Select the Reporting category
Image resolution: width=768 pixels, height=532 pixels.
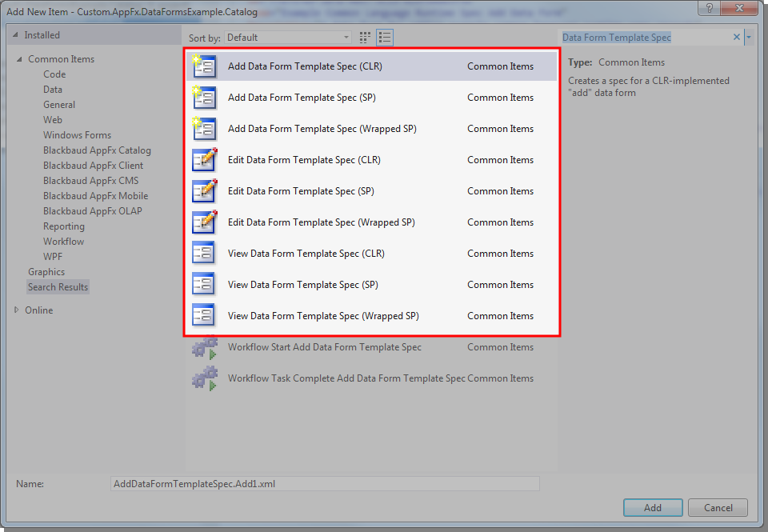[x=64, y=226]
